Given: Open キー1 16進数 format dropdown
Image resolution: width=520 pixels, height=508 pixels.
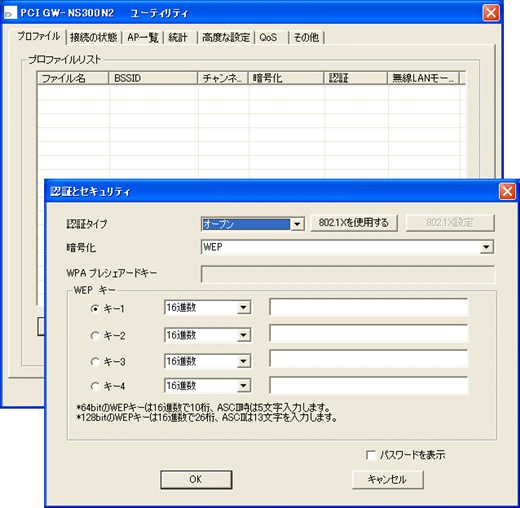Looking at the screenshot, I should 244,307.
